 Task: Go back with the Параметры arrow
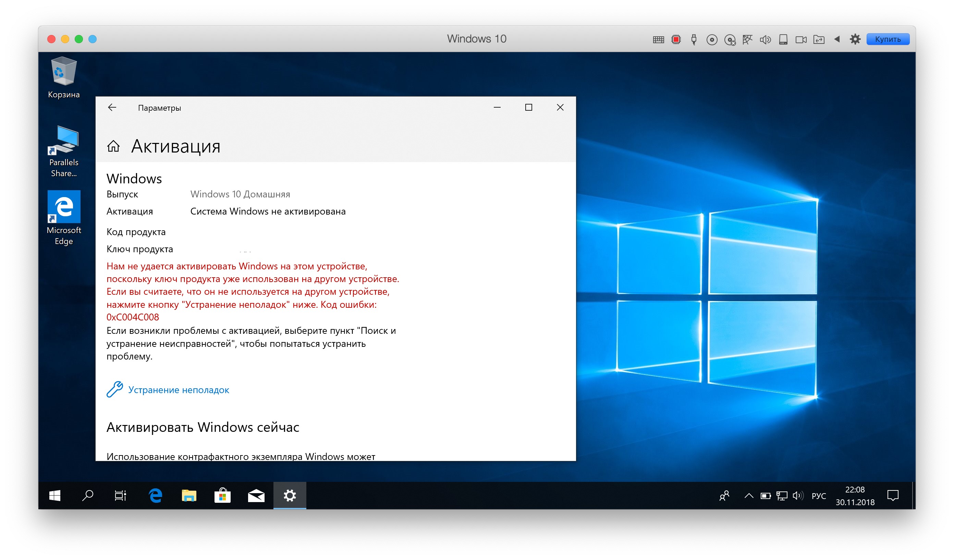tap(112, 108)
